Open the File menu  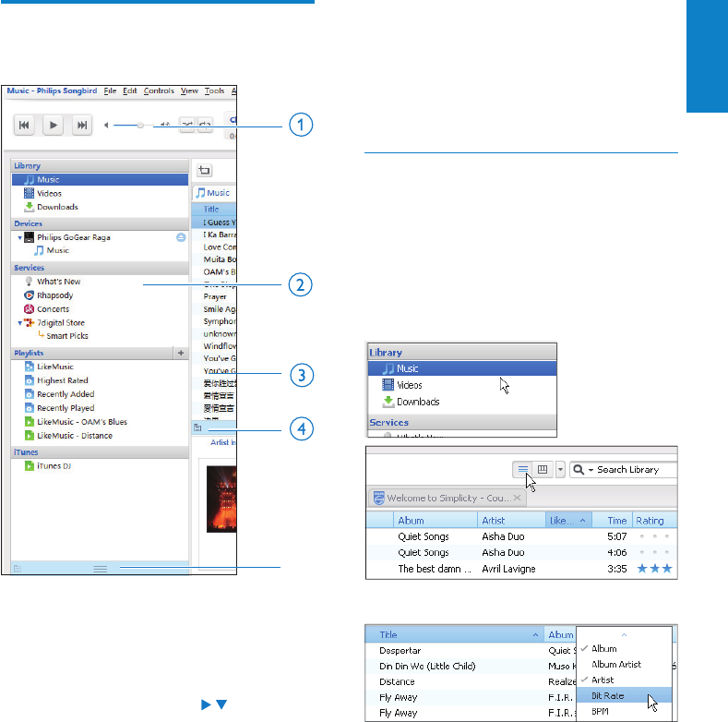coord(110,90)
